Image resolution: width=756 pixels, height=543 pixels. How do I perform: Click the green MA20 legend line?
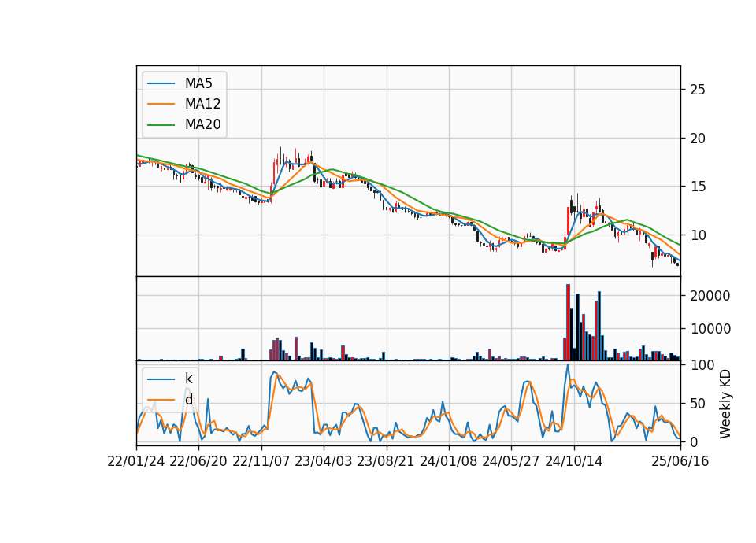[x=161, y=124]
